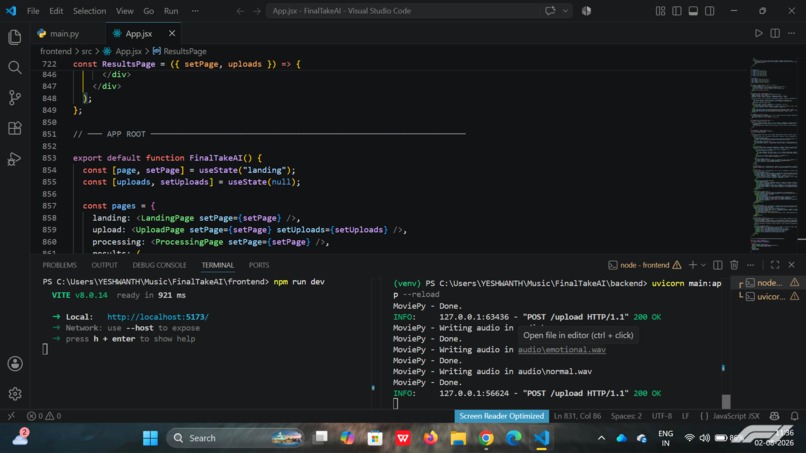Viewport: 806px width, 453px height.
Task: Open Source Control view
Action: [x=15, y=98]
